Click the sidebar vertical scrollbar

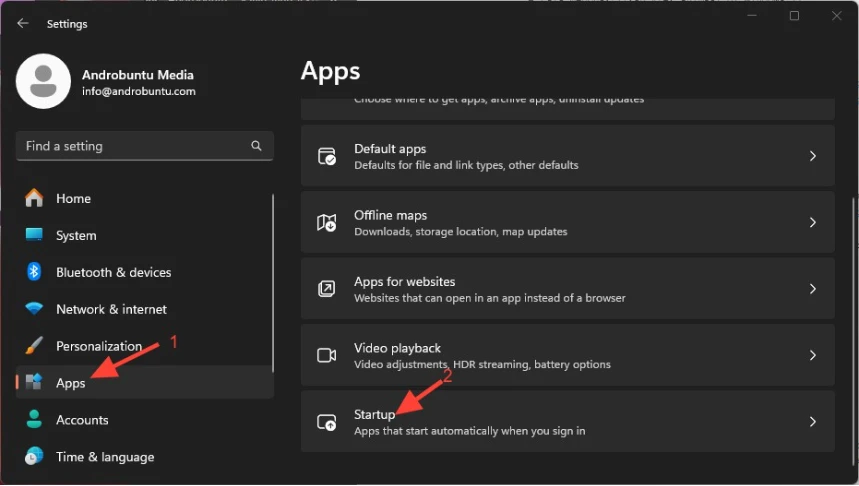272,283
